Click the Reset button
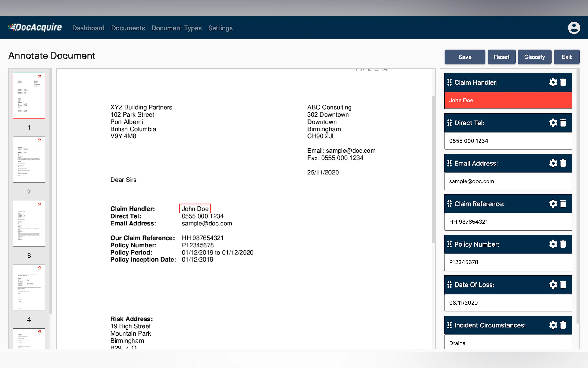The height and width of the screenshot is (368, 588). [x=501, y=57]
